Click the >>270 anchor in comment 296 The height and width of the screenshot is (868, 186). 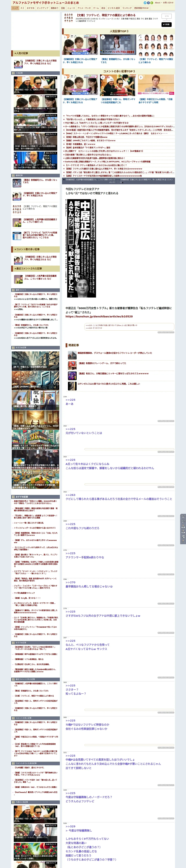coord(70,582)
